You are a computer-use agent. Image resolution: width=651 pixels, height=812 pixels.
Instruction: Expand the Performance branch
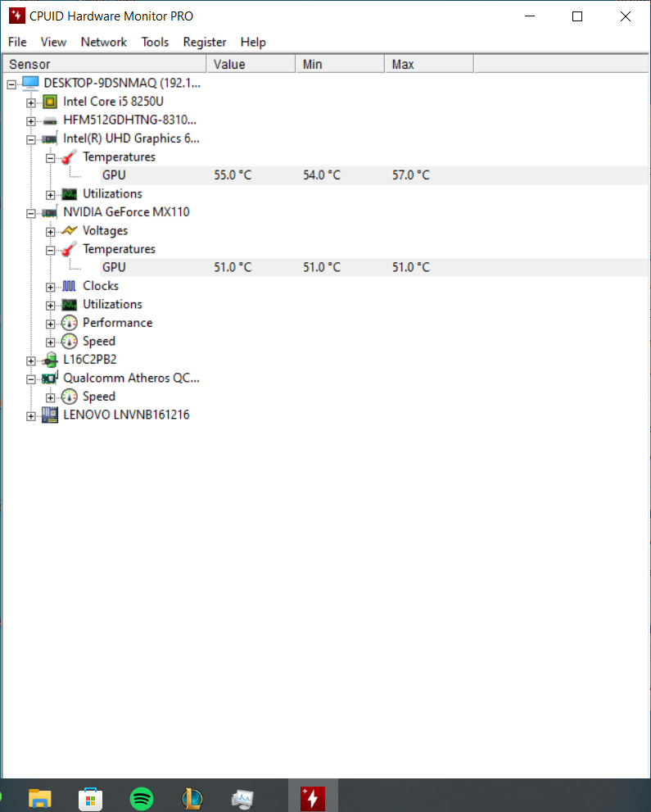click(x=50, y=324)
